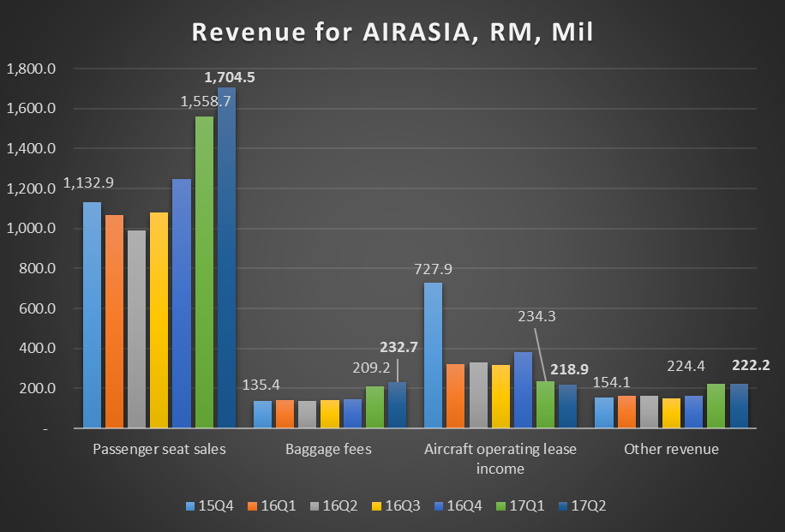Click the 727.9 data label
The height and width of the screenshot is (532, 785).
433,269
